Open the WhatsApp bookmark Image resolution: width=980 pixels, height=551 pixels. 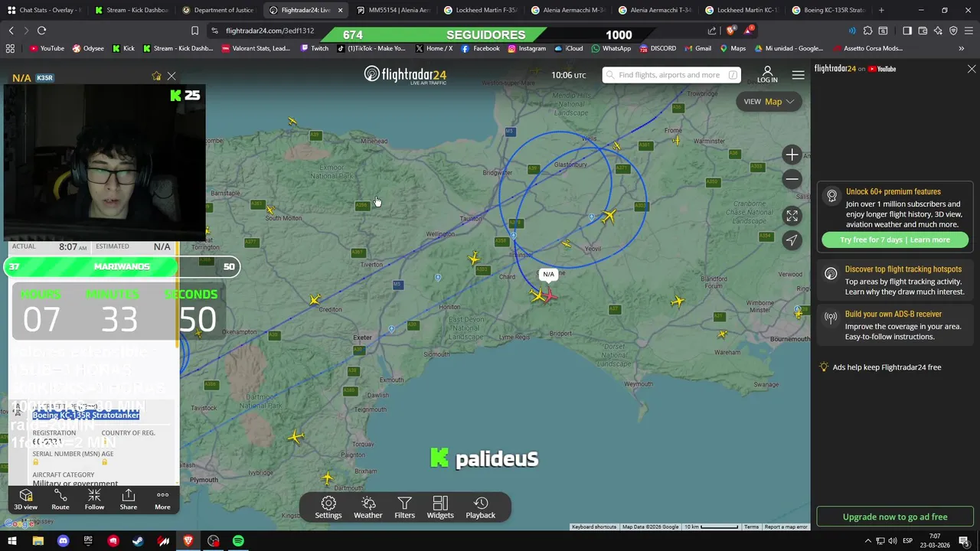click(x=611, y=48)
